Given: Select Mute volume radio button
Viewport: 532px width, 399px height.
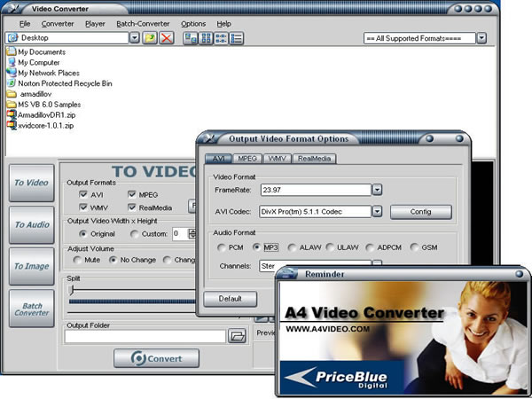Looking at the screenshot, I should [77, 260].
